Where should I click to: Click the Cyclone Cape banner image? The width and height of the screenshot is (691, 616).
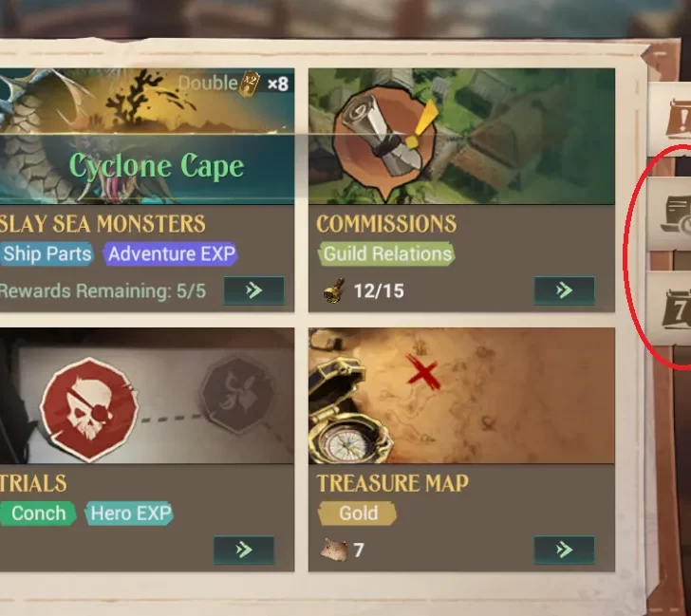point(147,136)
